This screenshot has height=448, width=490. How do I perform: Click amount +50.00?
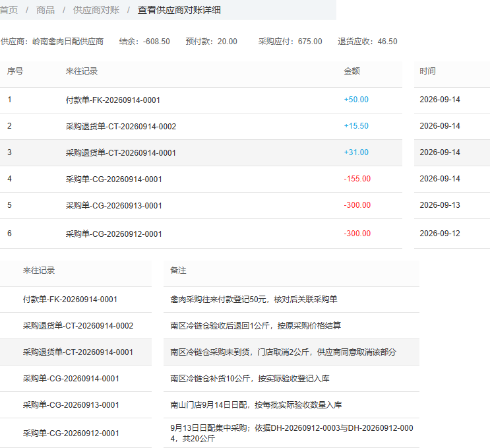356,100
